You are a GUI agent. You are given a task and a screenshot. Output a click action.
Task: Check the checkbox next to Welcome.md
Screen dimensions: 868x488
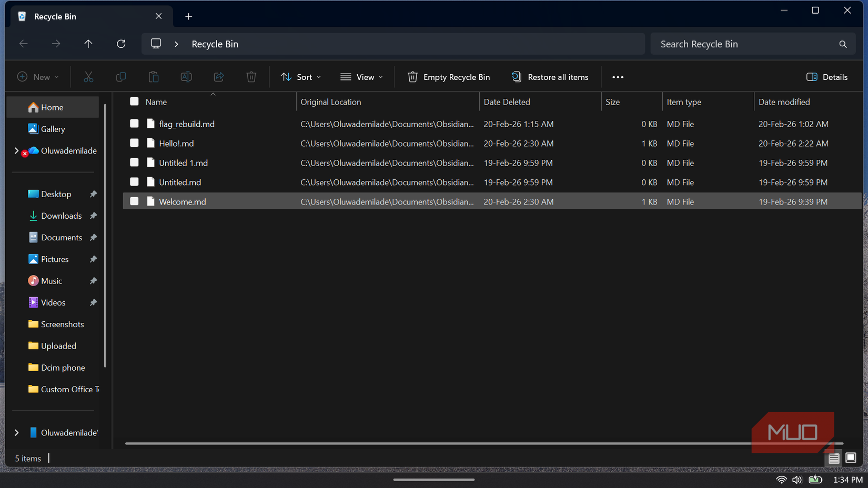click(x=134, y=201)
